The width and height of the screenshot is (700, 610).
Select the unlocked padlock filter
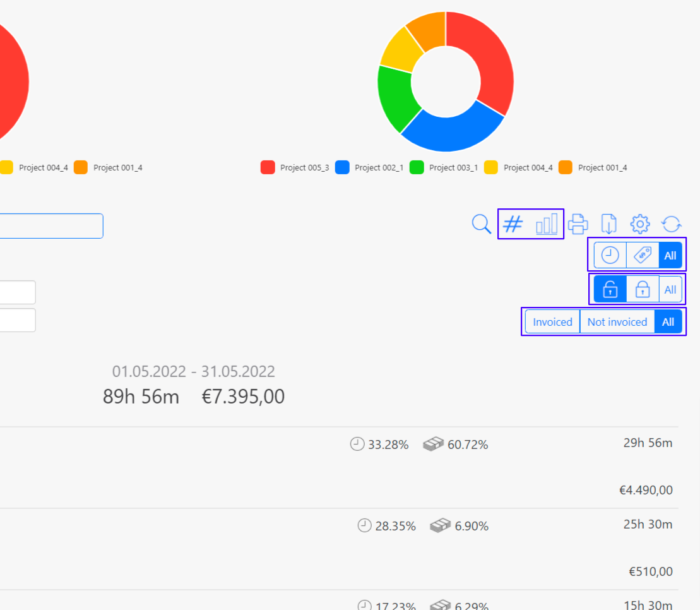pos(609,289)
